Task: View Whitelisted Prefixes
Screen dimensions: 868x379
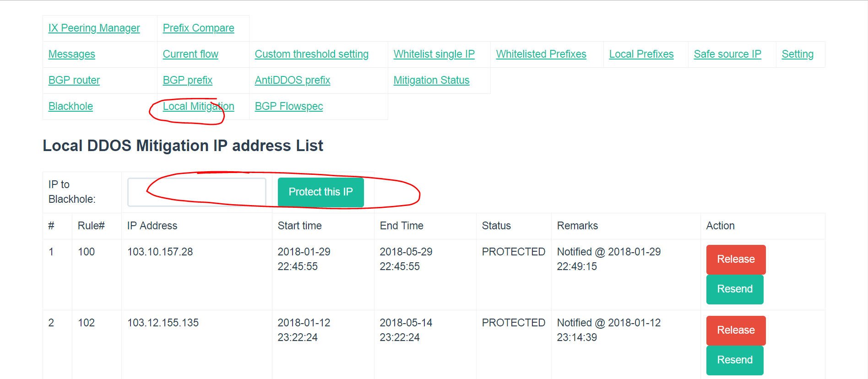Action: [x=541, y=54]
